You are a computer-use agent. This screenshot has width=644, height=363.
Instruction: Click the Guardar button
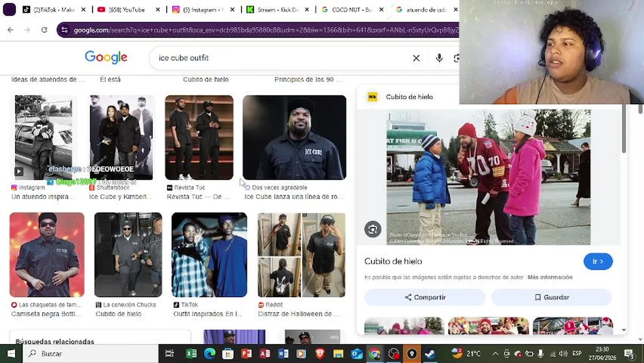pos(551,297)
